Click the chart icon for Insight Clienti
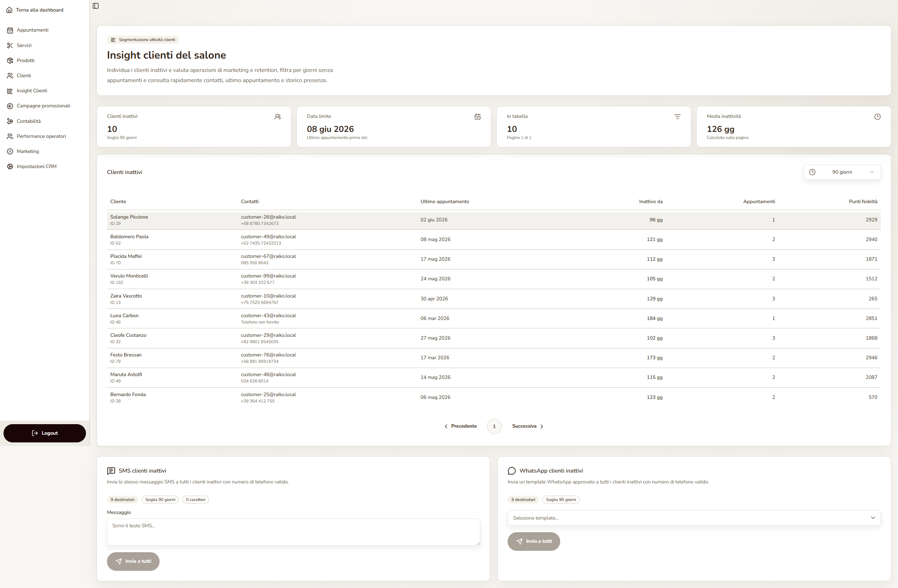Screen dimensions: 898x588 point(10,91)
